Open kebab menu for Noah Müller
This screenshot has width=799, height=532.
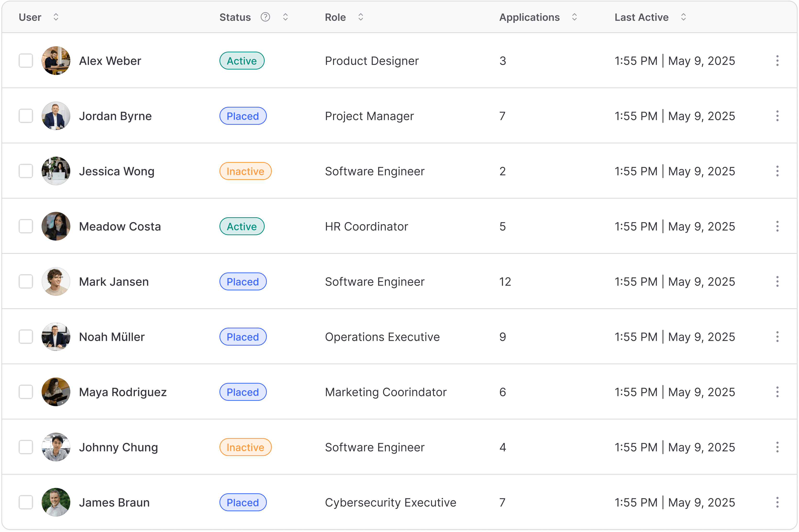(777, 337)
